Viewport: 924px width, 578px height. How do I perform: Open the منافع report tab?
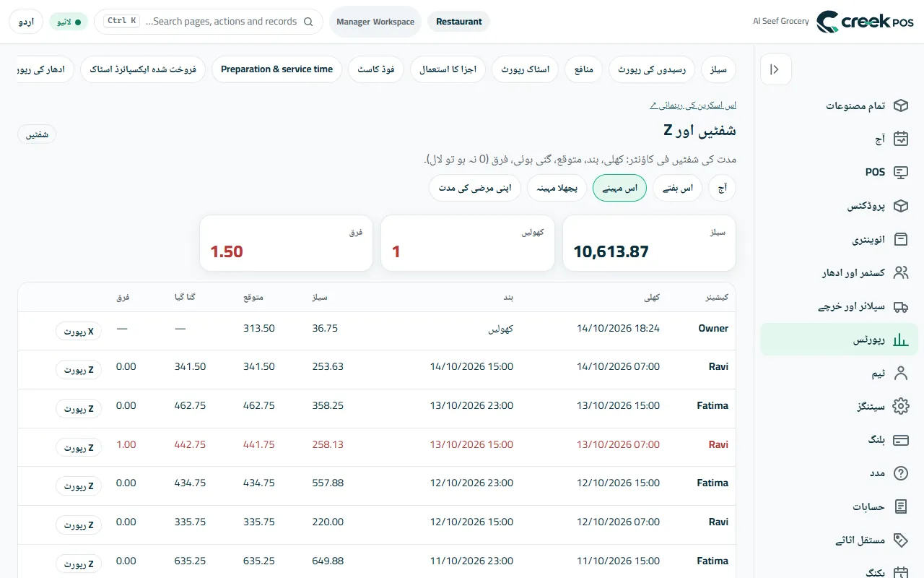(x=583, y=69)
